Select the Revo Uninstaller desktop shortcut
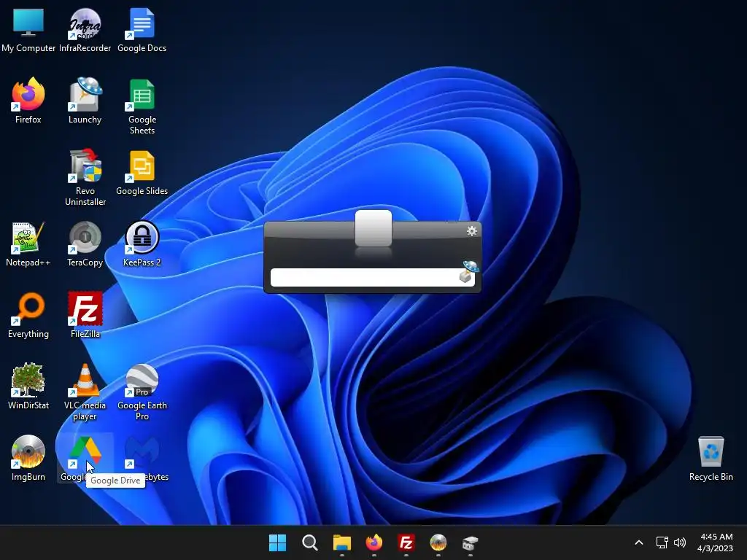The image size is (747, 560). (x=85, y=177)
